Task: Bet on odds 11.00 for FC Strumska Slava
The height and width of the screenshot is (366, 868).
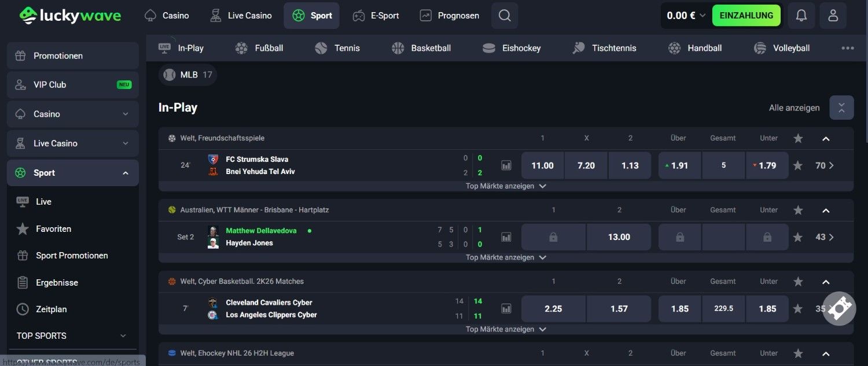Action: (542, 165)
